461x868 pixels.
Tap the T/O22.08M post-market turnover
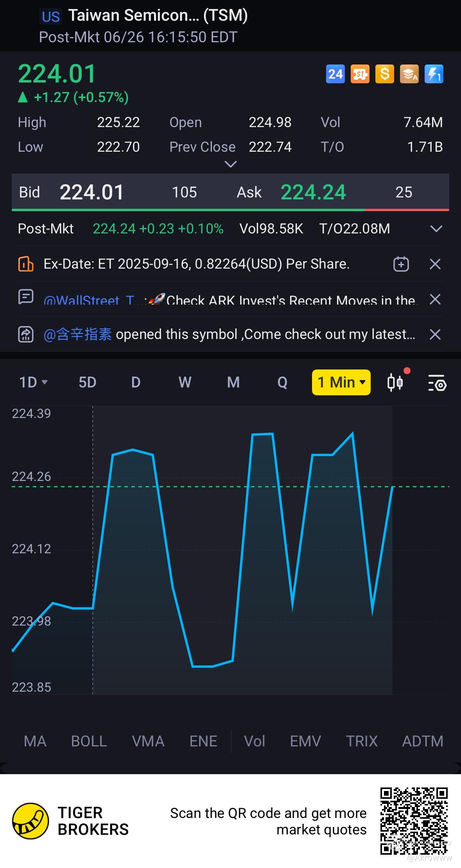point(355,229)
